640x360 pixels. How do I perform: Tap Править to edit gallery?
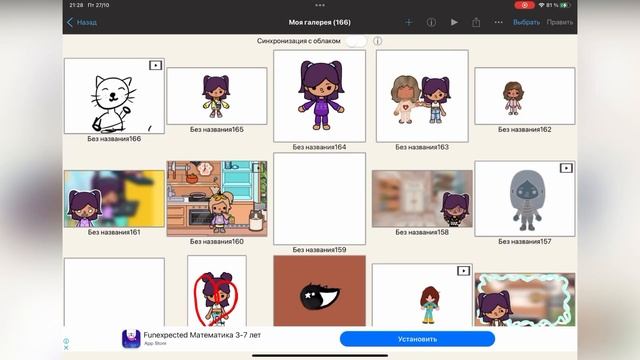point(560,22)
